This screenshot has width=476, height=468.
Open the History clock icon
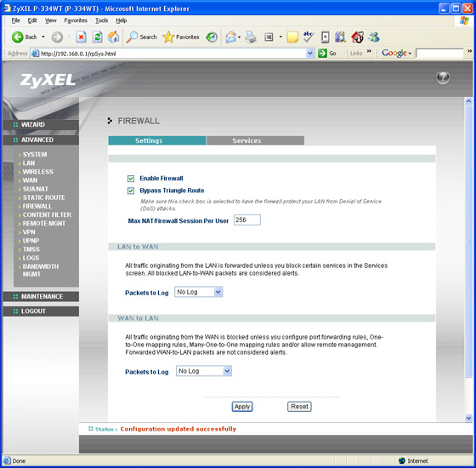[212, 37]
